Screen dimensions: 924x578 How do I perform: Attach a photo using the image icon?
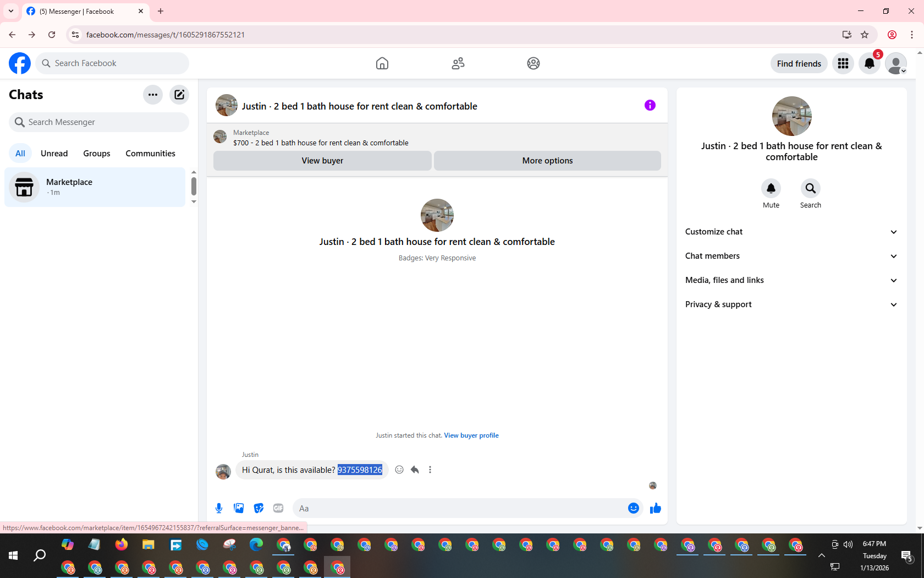239,508
